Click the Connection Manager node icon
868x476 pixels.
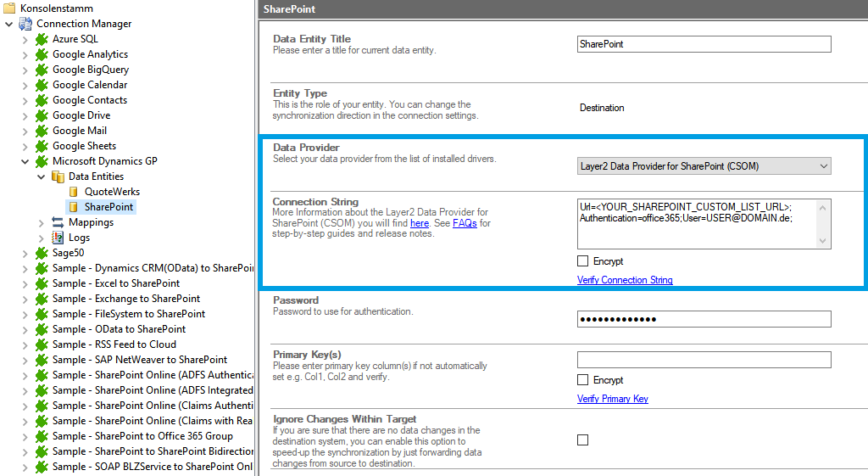point(25,24)
